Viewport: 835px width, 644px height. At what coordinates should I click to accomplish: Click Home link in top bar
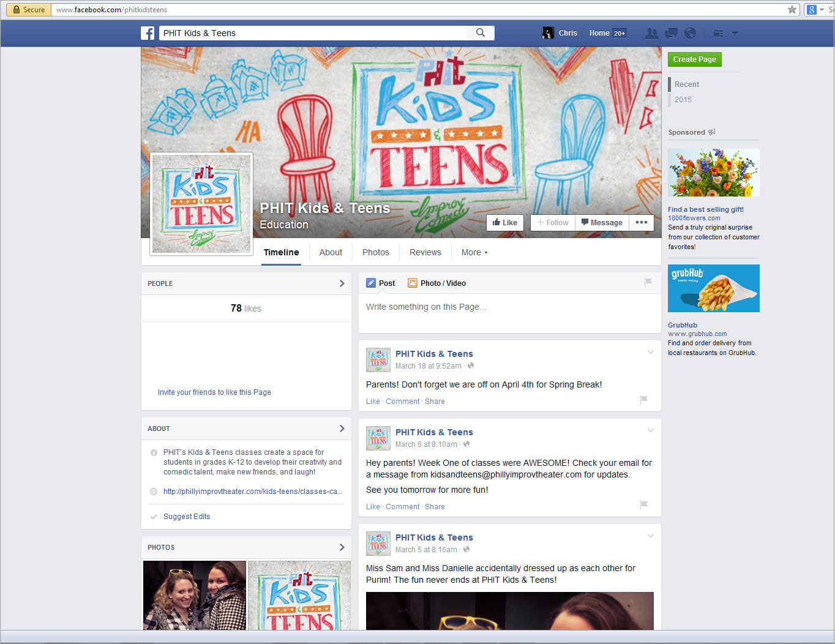[599, 33]
